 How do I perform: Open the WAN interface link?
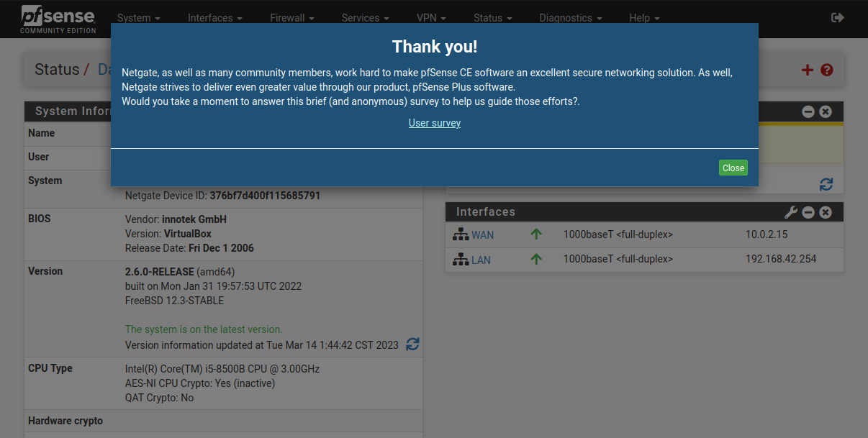click(x=483, y=235)
